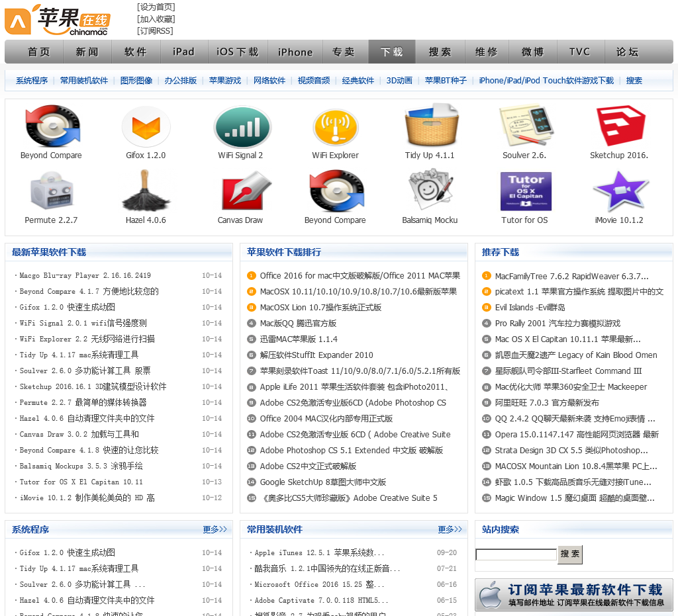Screen dimensions: 678x616
Task: Open the Hazel 4.0.6 feather duster icon
Action: pos(146,191)
